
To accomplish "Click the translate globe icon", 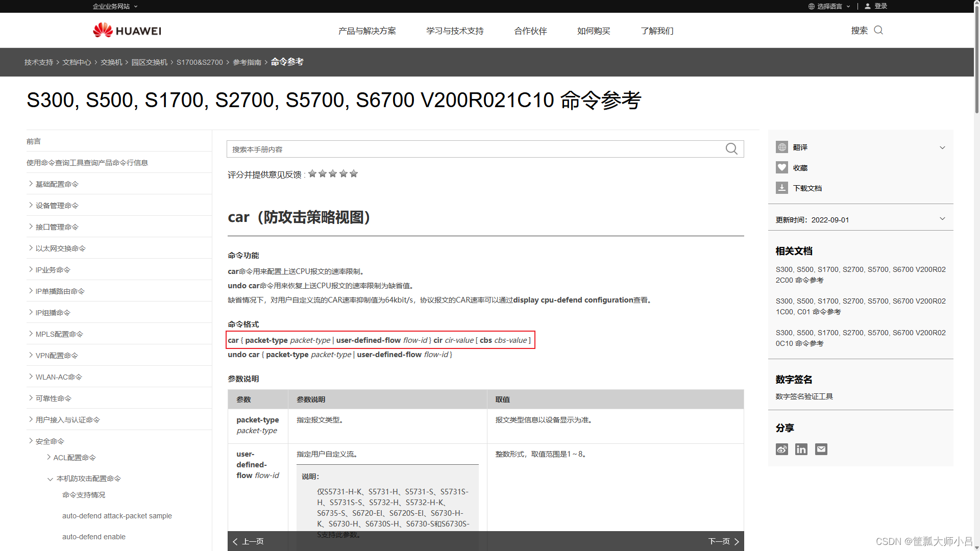I will 782,147.
